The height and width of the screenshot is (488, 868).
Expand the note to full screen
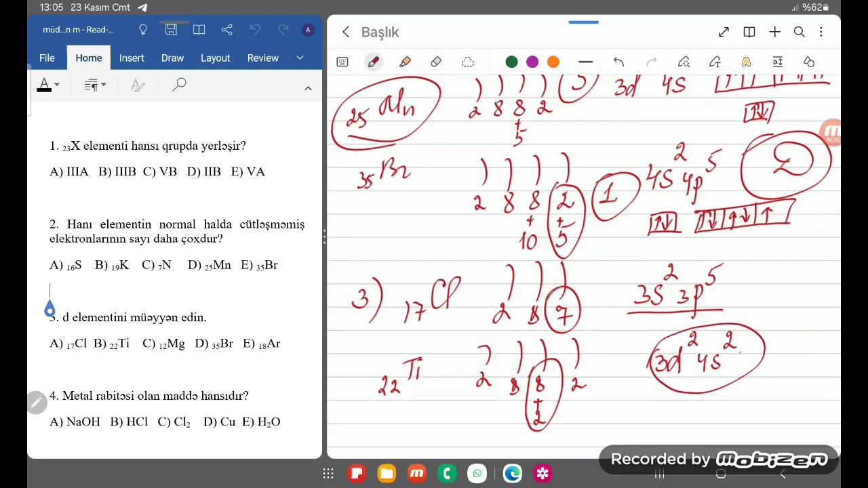(x=724, y=32)
